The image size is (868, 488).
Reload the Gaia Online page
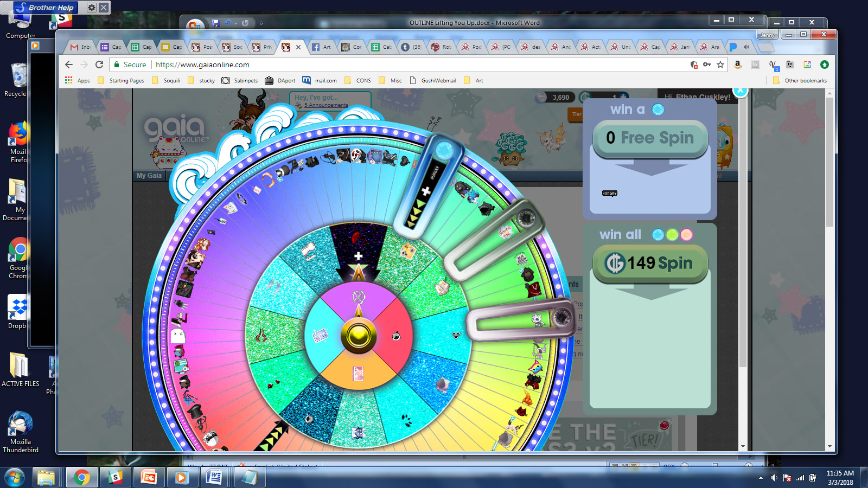pyautogui.click(x=99, y=65)
